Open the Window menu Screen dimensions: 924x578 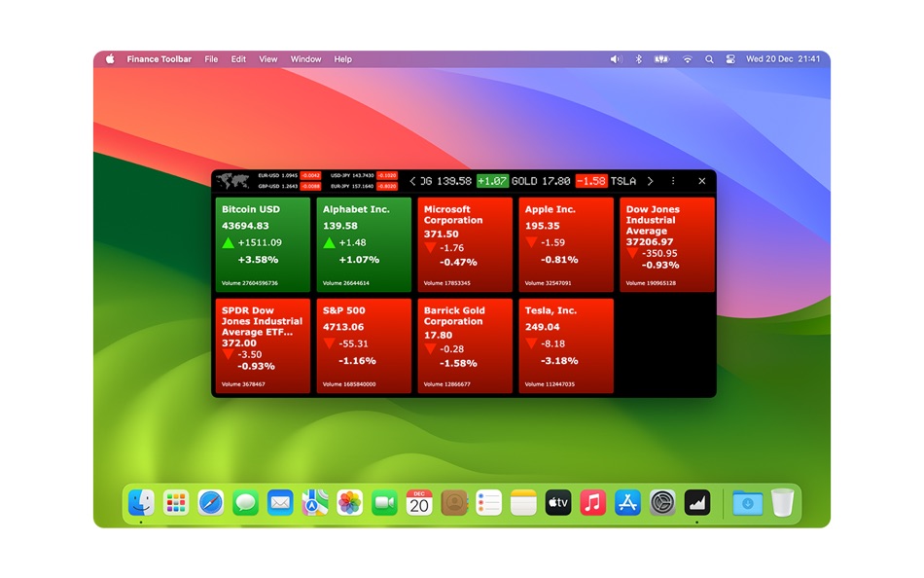pyautogui.click(x=305, y=59)
